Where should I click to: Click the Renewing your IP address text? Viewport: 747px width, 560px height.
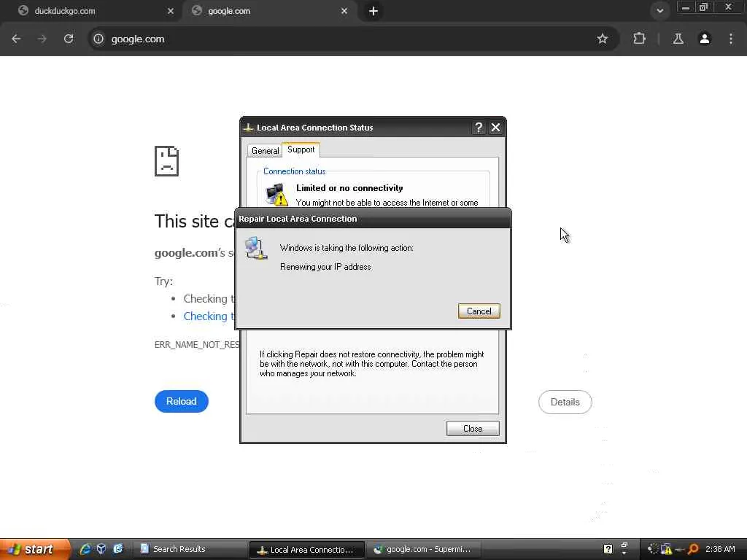[x=325, y=267]
